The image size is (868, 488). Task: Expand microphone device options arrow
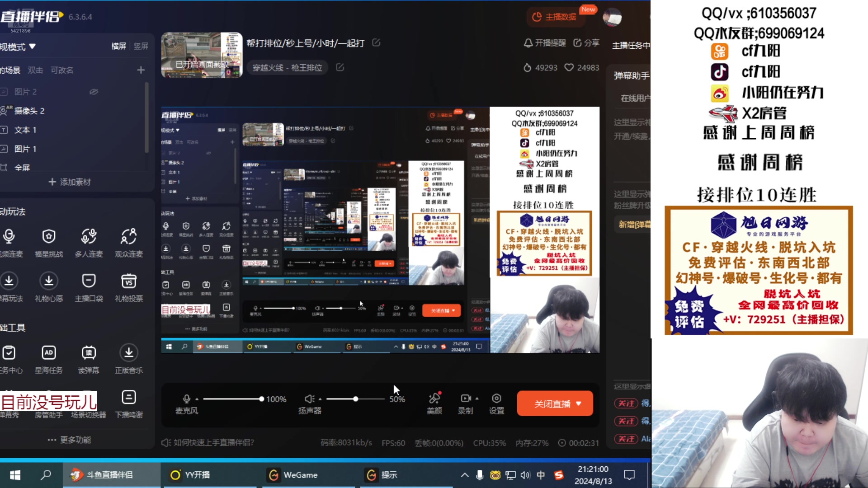pyautogui.click(x=197, y=399)
